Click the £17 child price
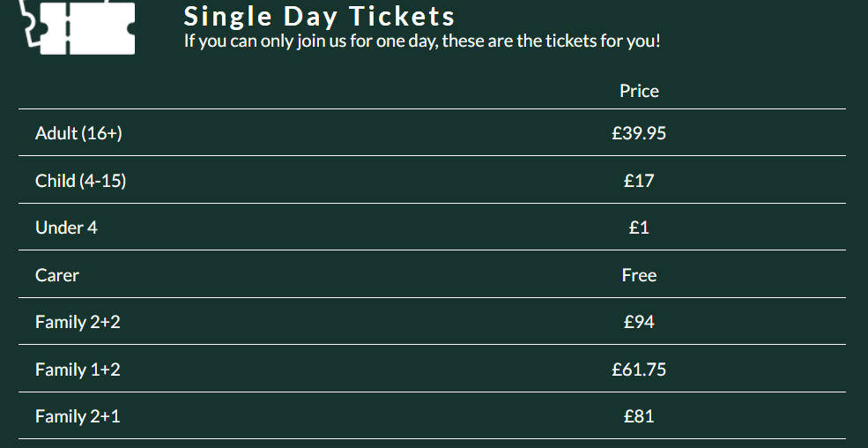 click(x=639, y=181)
